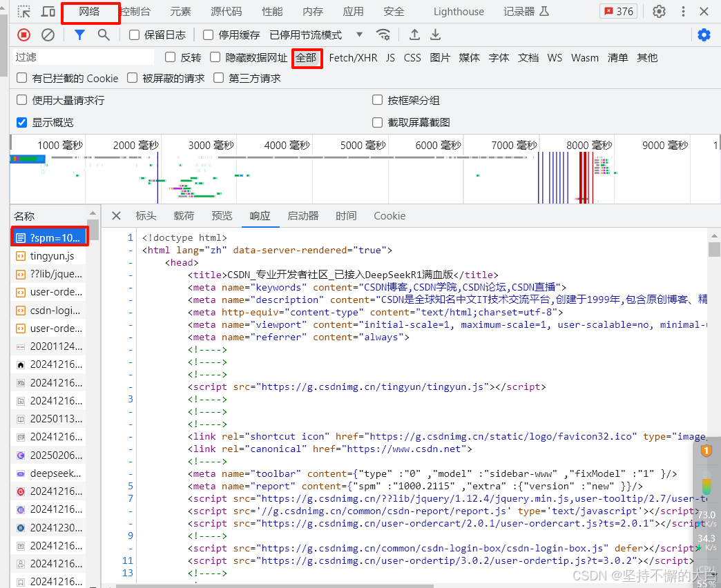
Task: Toggle the 反转 filter checkbox
Action: [170, 57]
